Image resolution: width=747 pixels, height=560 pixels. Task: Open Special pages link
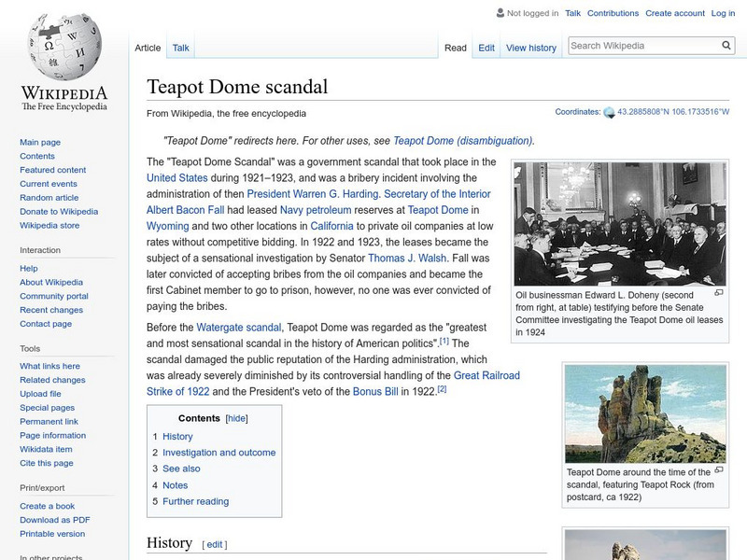tap(48, 408)
